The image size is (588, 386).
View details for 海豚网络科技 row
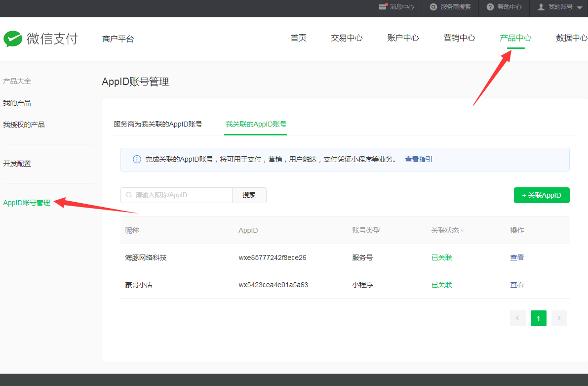pyautogui.click(x=517, y=257)
